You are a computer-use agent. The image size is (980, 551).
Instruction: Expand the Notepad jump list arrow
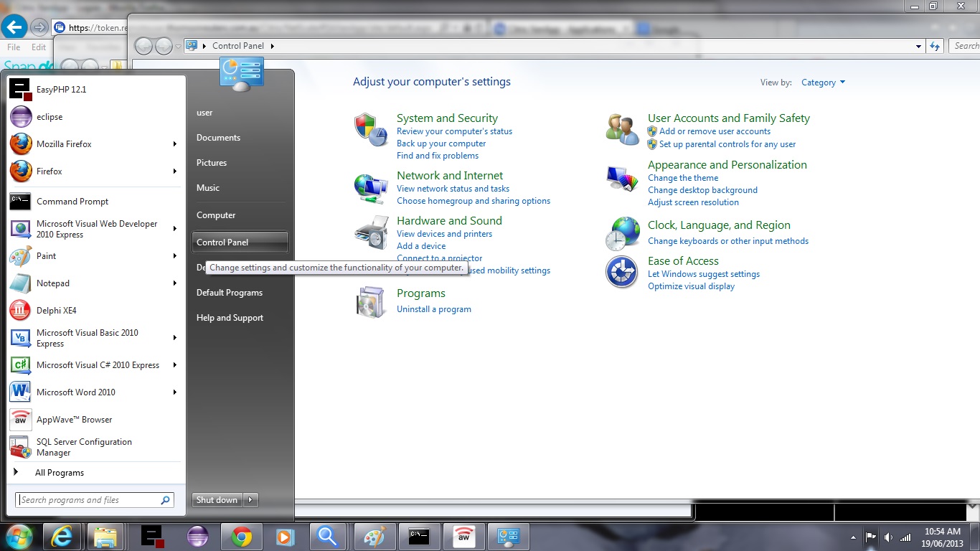[x=174, y=283]
